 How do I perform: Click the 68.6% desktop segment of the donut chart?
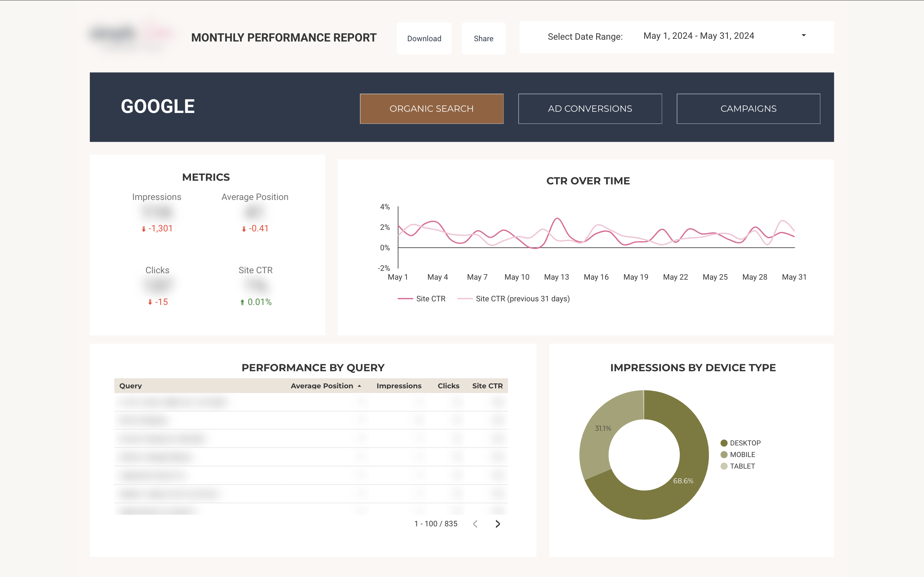(684, 481)
